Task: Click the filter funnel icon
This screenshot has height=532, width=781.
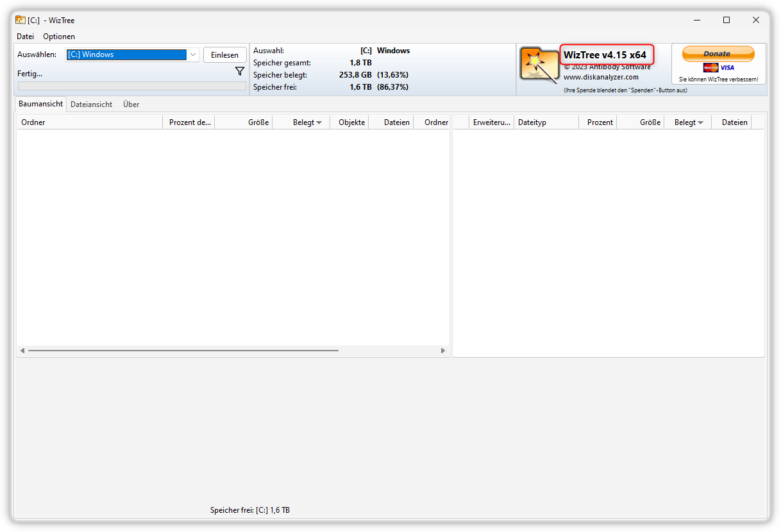Action: click(x=240, y=71)
